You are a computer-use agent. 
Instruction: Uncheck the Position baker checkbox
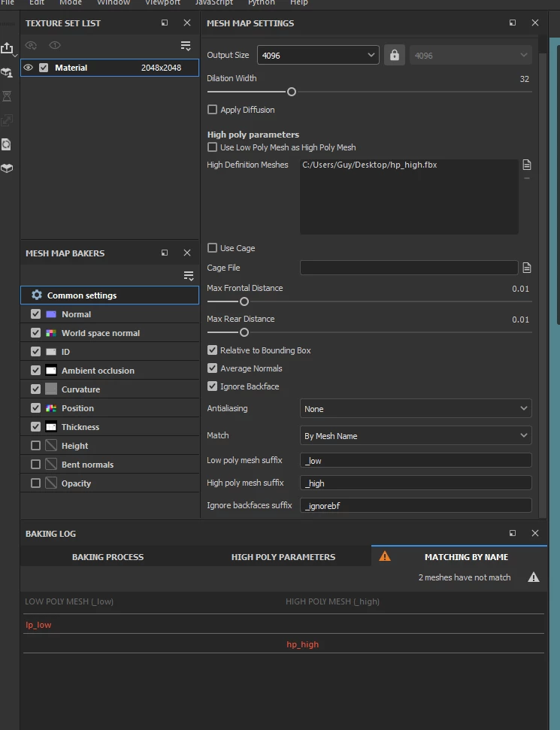[35, 407]
